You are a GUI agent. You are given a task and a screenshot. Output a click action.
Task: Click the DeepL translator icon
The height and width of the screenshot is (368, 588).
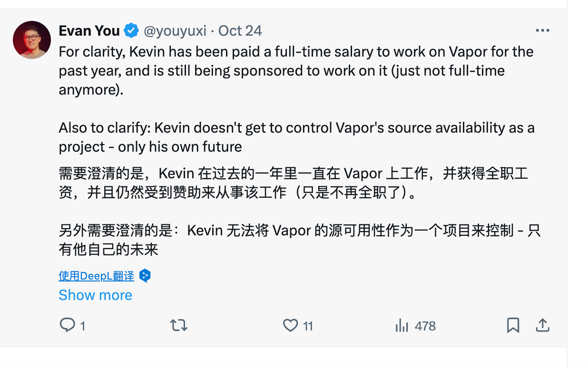pos(145,275)
